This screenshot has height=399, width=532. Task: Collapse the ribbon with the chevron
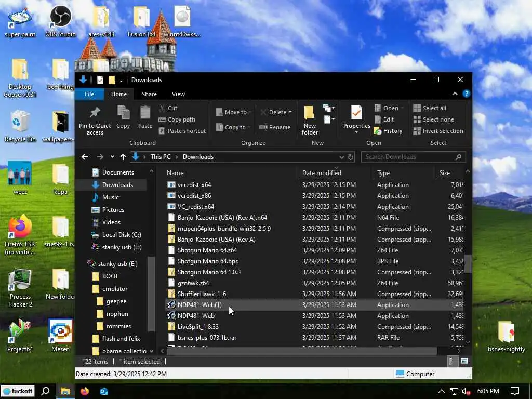click(x=455, y=94)
